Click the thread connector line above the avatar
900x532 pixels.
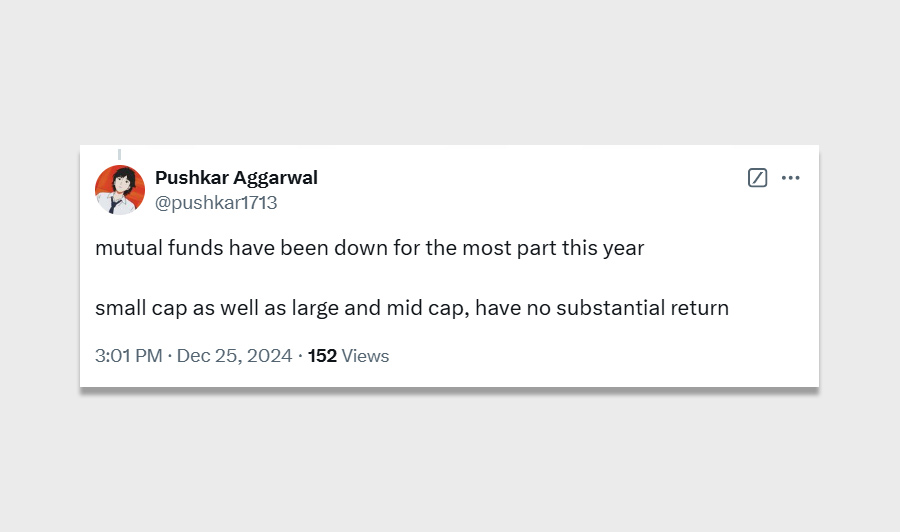119,154
